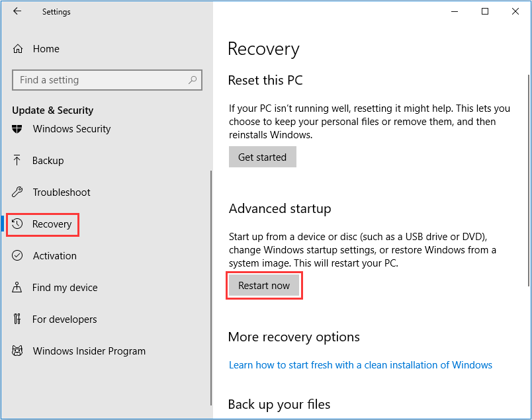Select Activation in the sidebar
The image size is (532, 420).
[x=55, y=256]
